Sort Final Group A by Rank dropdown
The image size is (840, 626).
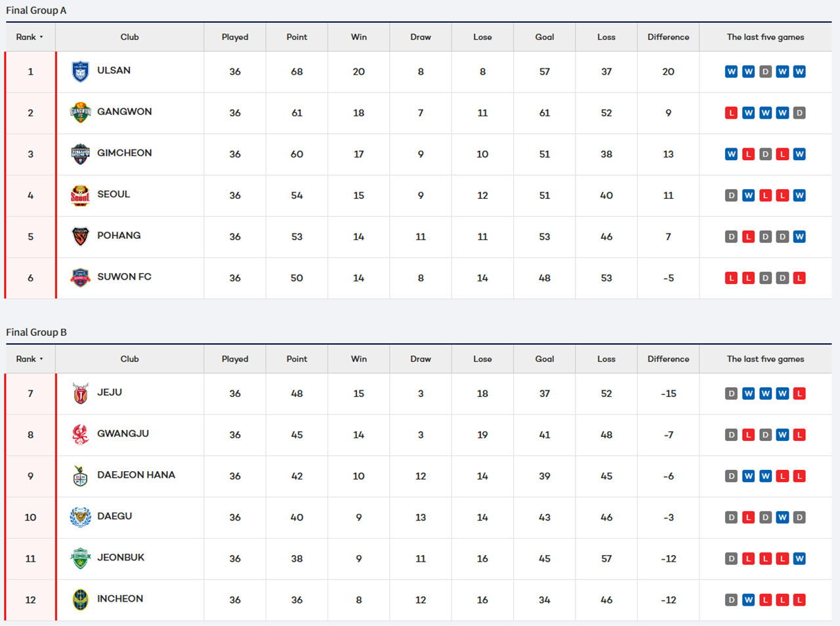coord(30,37)
